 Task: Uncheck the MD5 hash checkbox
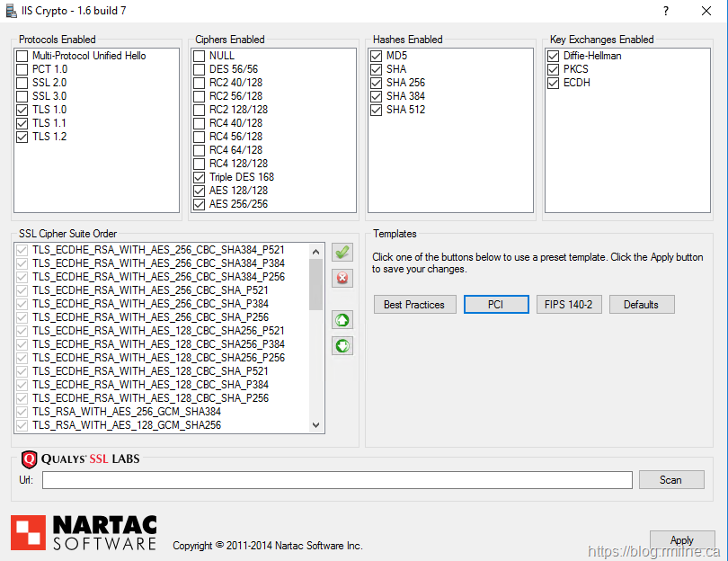click(377, 56)
